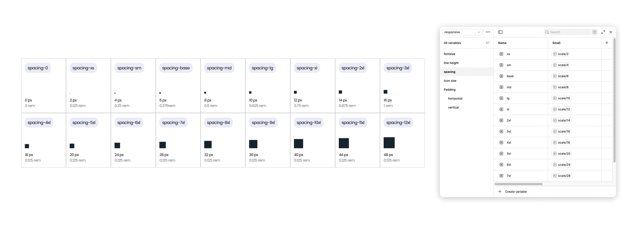Select the line height group
Viewport: 644px width, 226px height.
(x=451, y=63)
